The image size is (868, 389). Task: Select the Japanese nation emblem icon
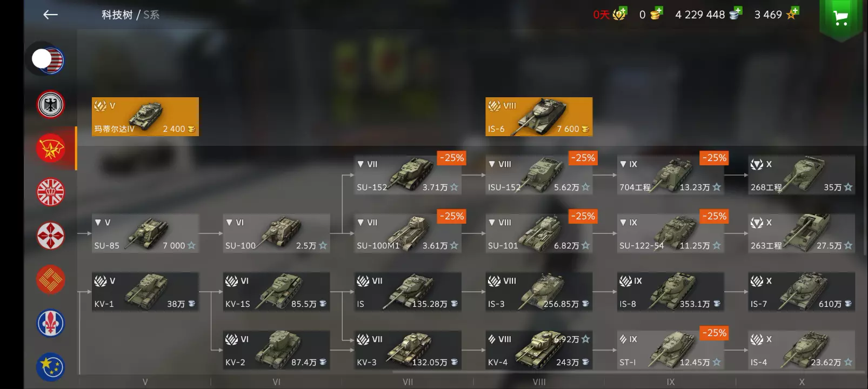click(x=50, y=236)
